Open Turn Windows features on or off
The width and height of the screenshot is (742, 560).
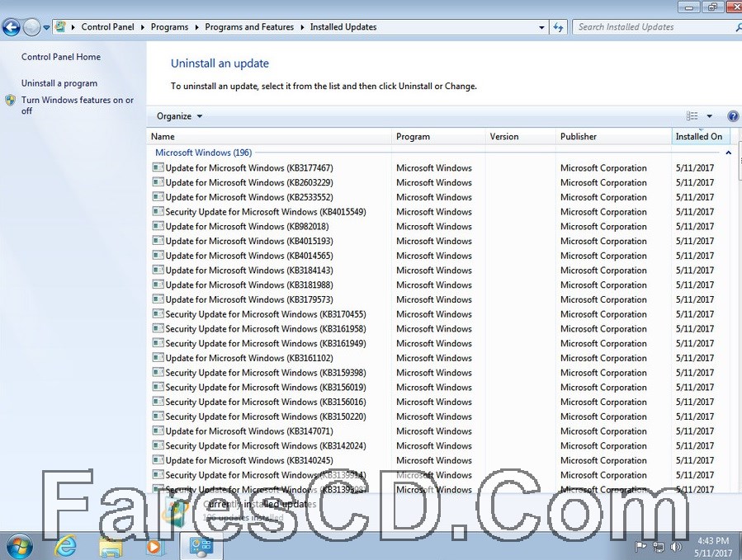coord(78,105)
